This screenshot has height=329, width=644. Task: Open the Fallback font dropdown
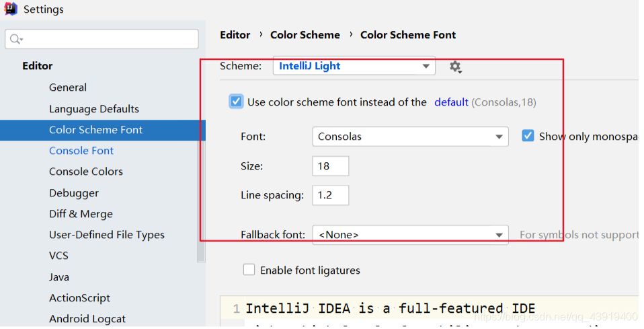pos(410,235)
